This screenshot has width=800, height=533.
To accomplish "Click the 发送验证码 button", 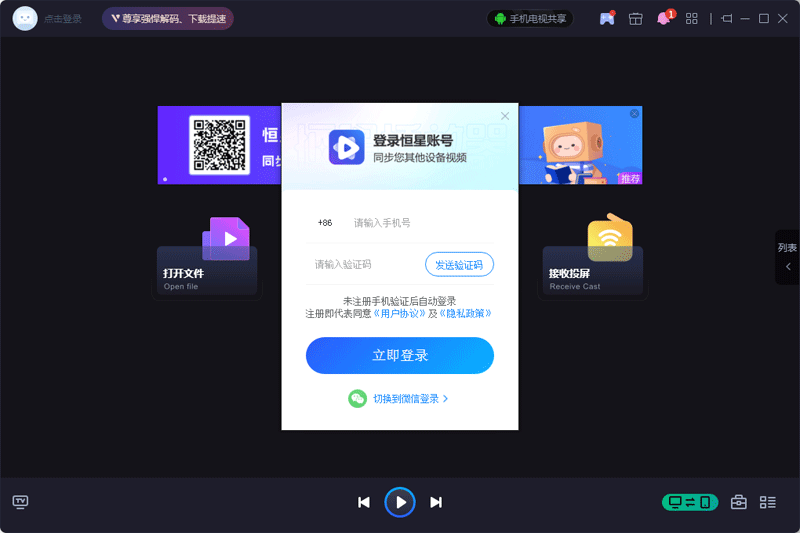I will [459, 264].
